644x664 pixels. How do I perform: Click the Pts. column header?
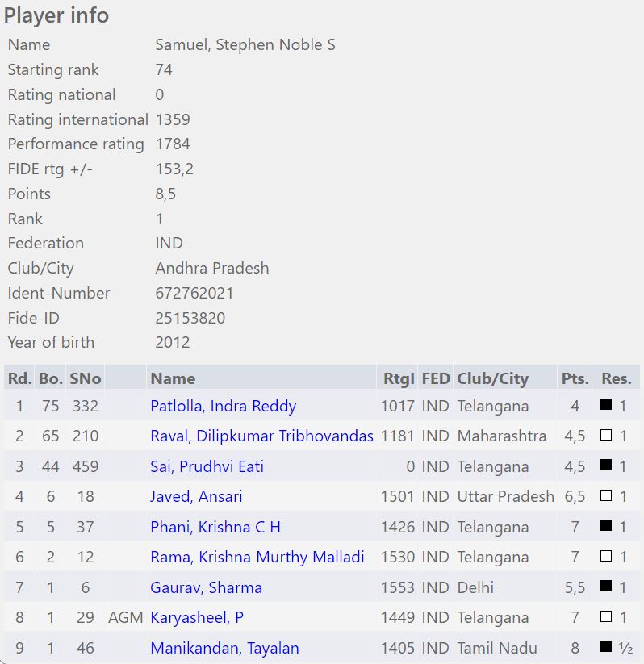tap(575, 378)
